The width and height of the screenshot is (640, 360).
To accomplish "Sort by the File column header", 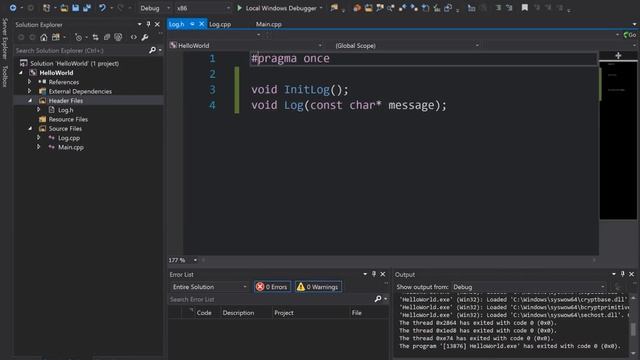I will click(x=357, y=313).
